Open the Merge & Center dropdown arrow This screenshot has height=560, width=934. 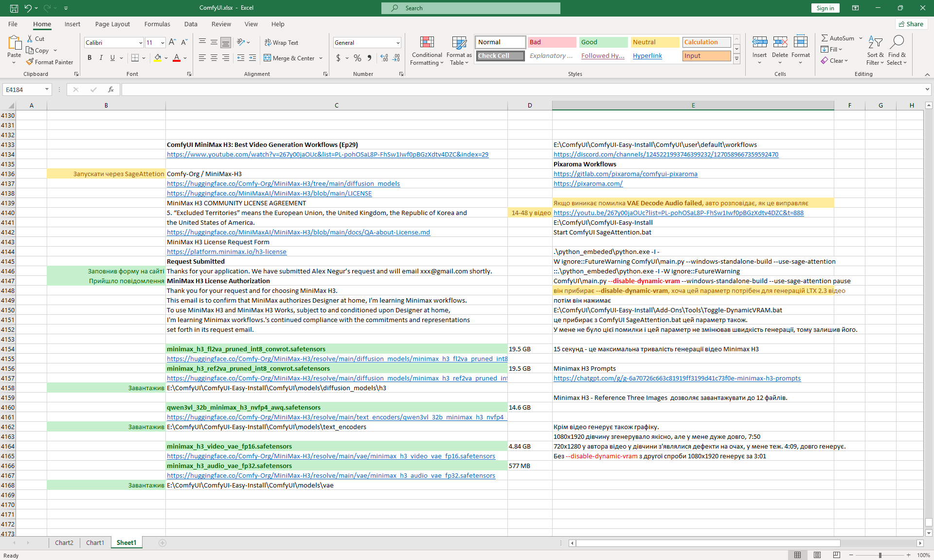point(321,58)
